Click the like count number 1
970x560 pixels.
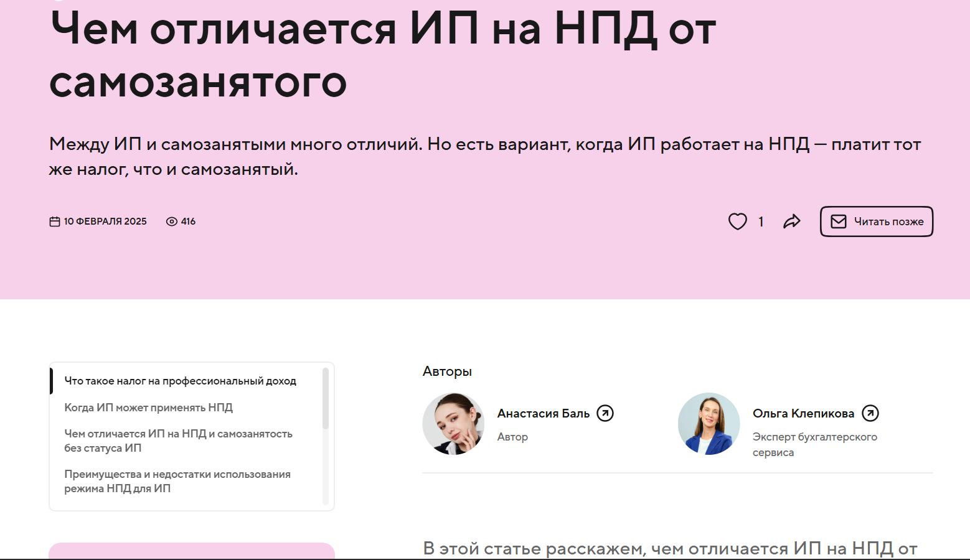(x=761, y=222)
